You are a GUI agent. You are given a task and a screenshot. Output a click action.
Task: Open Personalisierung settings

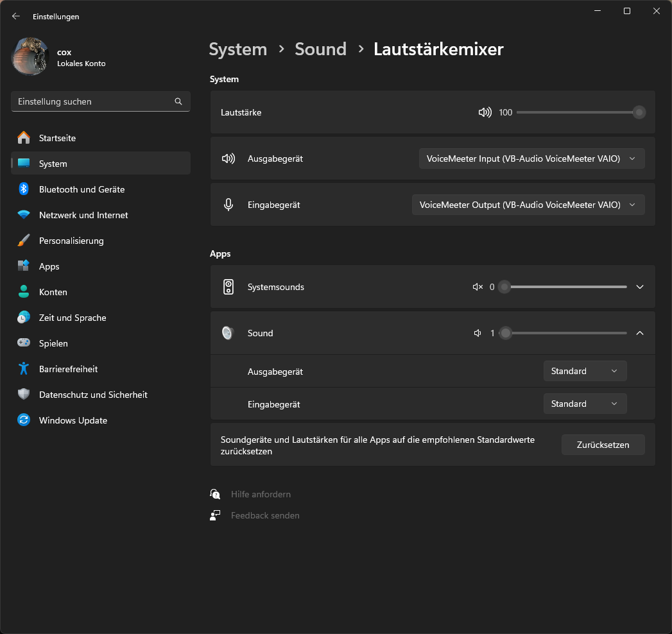click(x=101, y=241)
